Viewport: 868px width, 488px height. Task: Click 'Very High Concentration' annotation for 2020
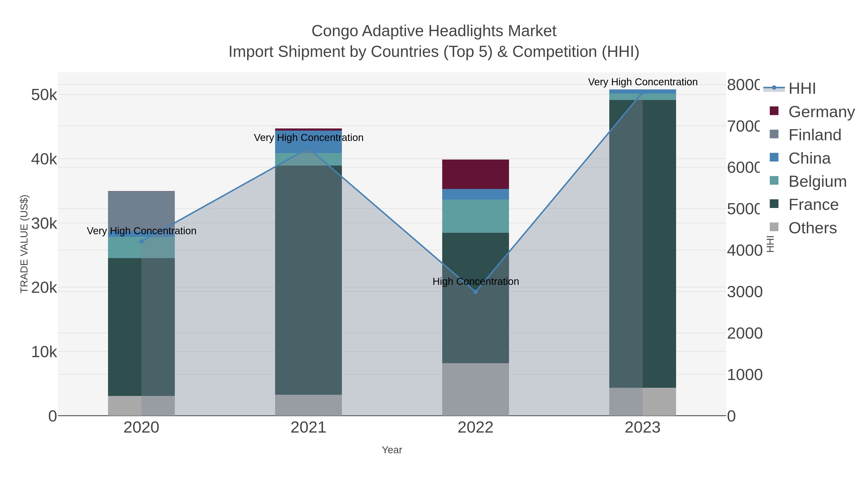(142, 231)
